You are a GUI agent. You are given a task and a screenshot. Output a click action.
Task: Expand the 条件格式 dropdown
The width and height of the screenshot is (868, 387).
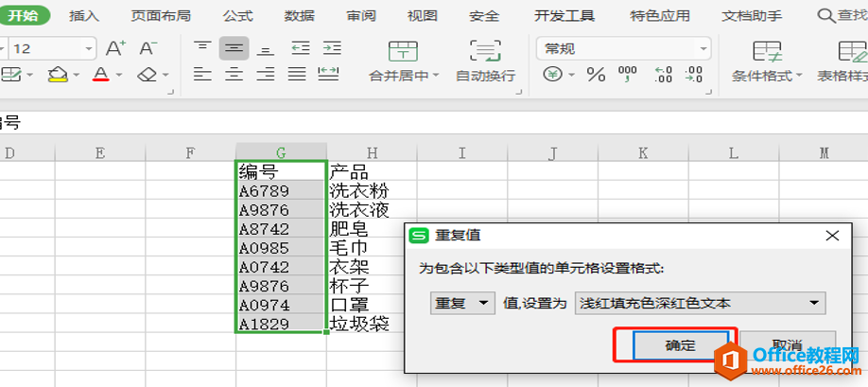click(x=798, y=76)
